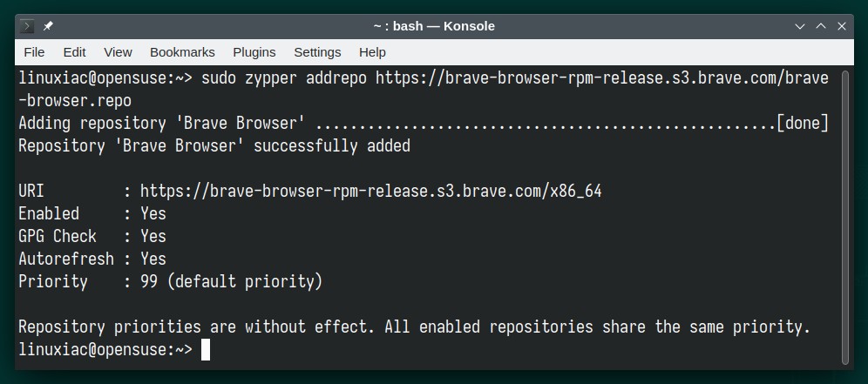Open the Edit menu
The width and height of the screenshot is (868, 384).
[x=74, y=52]
